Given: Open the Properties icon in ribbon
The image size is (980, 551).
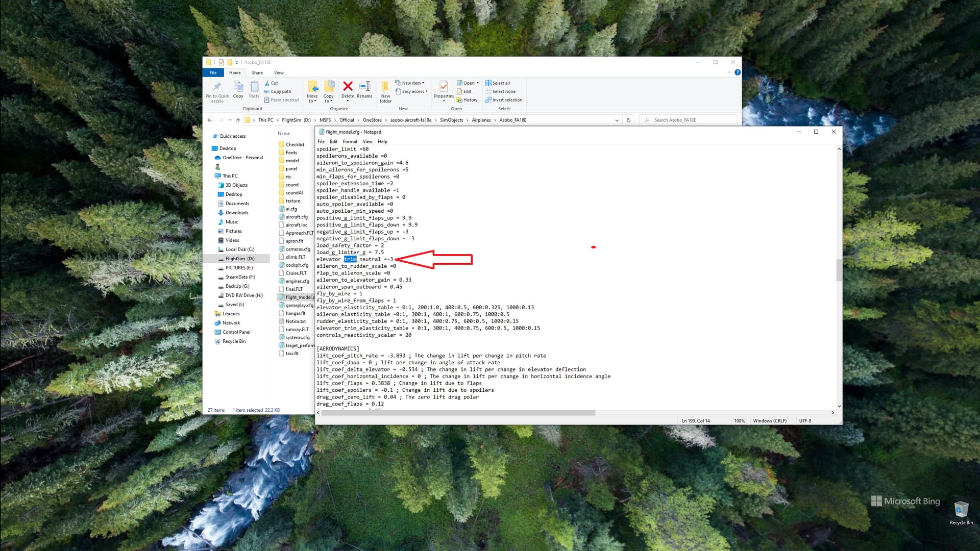Looking at the screenshot, I should [444, 87].
